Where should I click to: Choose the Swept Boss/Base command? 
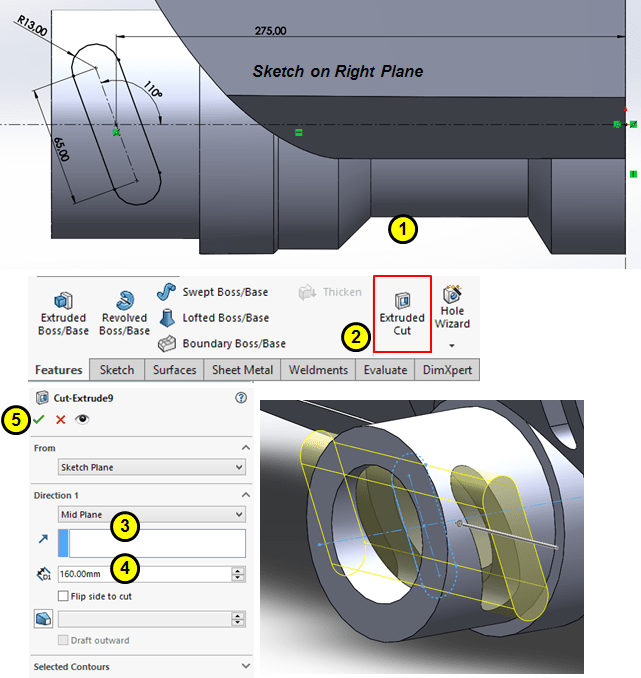point(225,292)
